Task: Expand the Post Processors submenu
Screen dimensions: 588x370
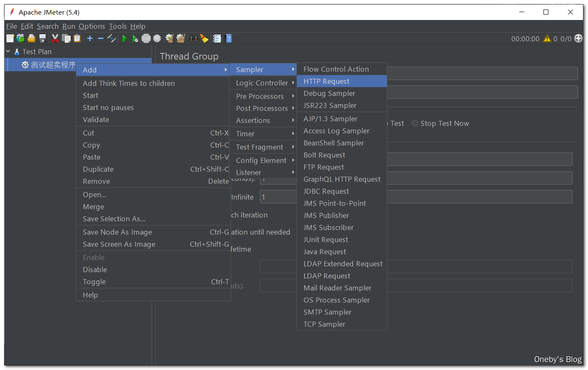Action: pos(263,108)
